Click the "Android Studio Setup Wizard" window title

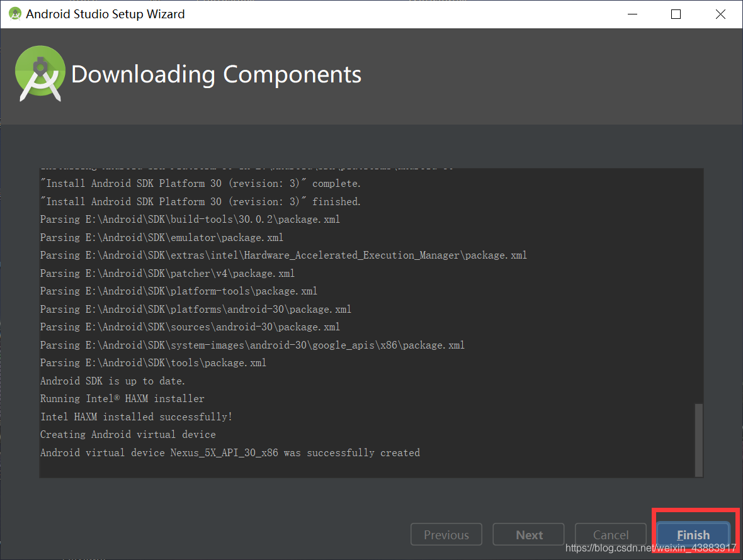pos(105,14)
